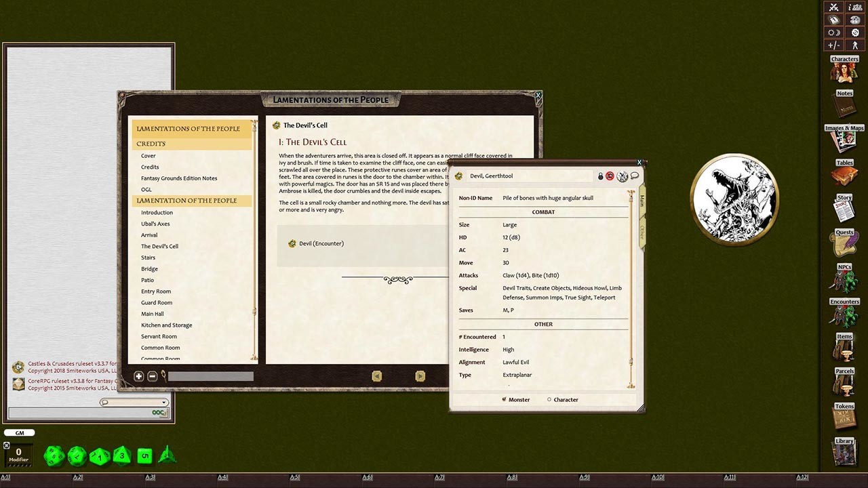
Task: Collapse the Credits section in the story index
Action: click(x=151, y=143)
